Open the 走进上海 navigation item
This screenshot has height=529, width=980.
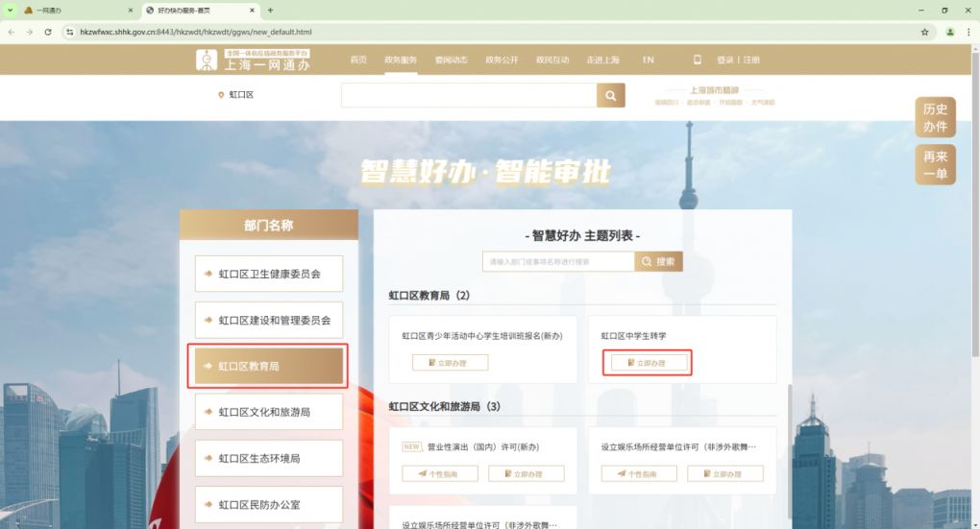[x=602, y=60]
